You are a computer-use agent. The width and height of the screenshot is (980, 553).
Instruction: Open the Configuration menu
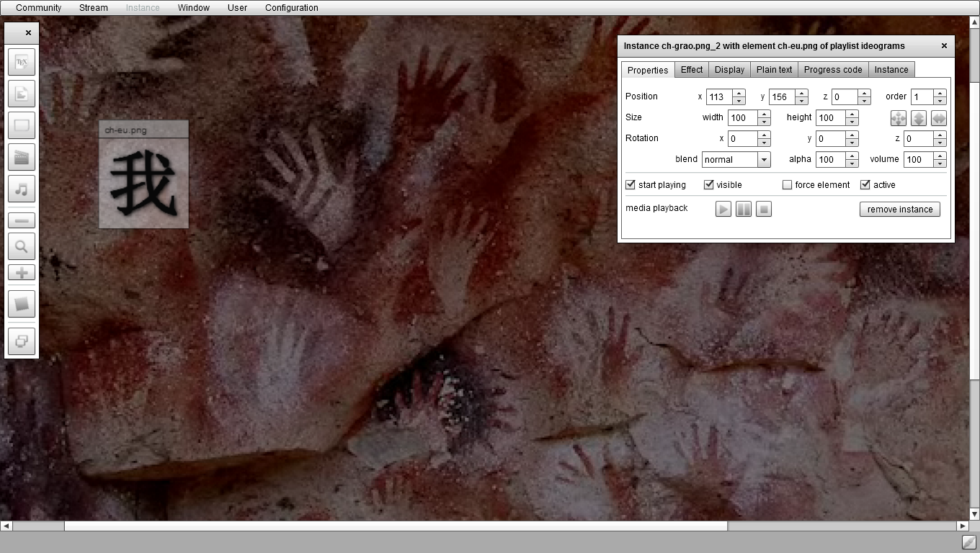[x=292, y=8]
